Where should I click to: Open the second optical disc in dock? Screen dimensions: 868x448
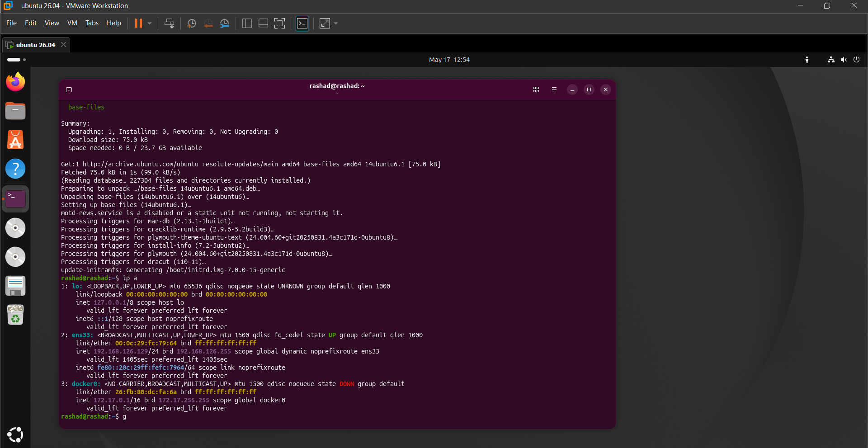click(x=15, y=257)
